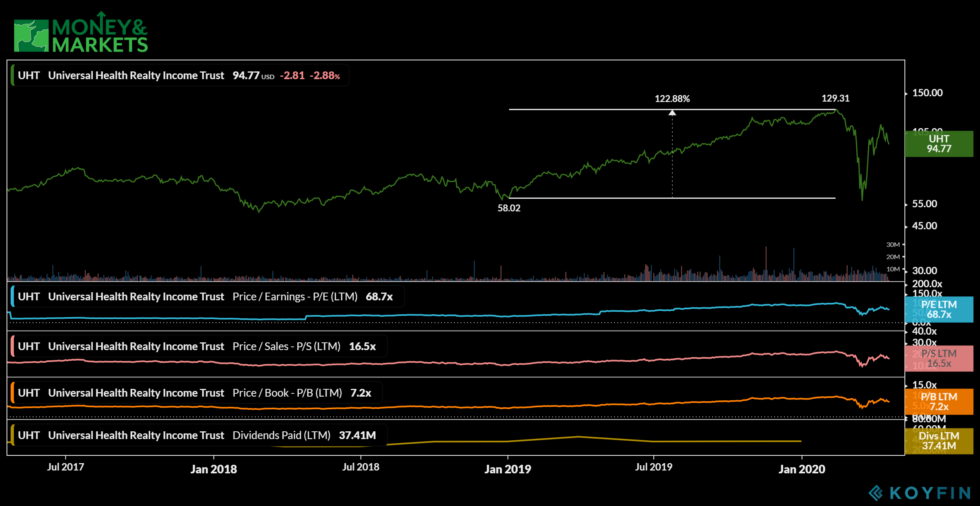Select the pink P/S LTM 16.5x tag
980x506 pixels.
tap(939, 358)
